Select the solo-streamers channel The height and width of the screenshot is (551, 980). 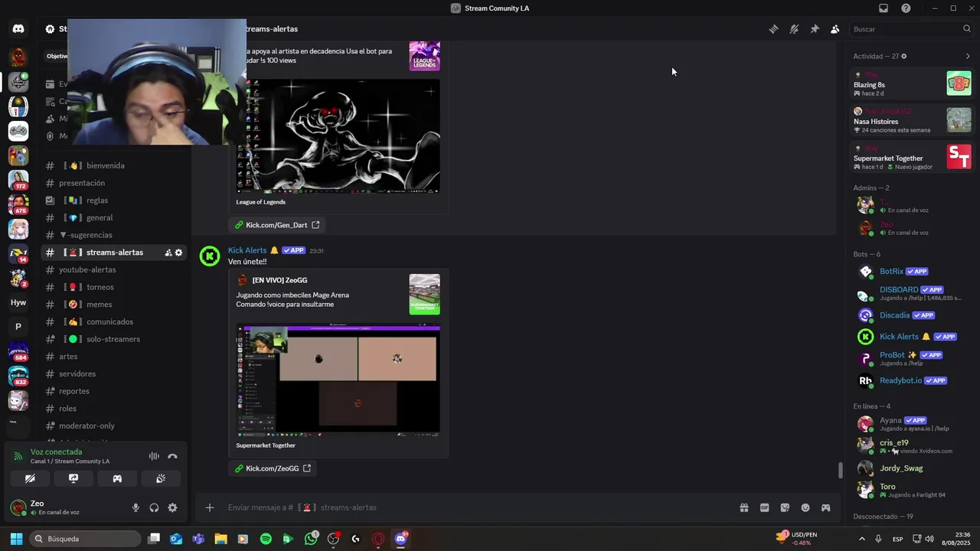(113, 339)
